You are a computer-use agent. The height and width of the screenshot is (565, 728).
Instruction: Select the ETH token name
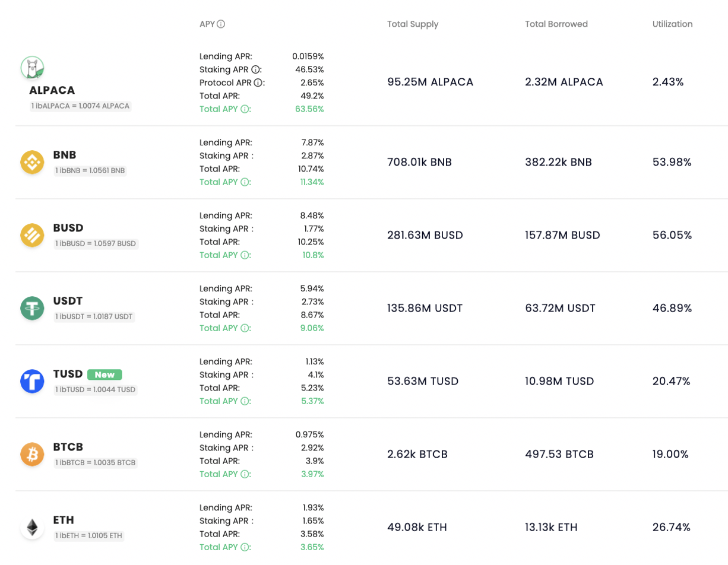pos(64,520)
